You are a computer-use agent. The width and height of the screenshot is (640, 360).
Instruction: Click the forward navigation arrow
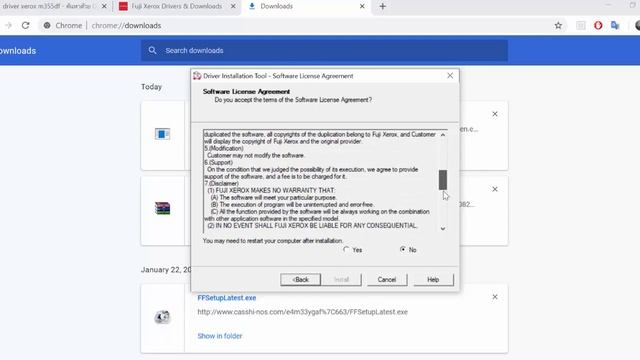click(x=8, y=25)
